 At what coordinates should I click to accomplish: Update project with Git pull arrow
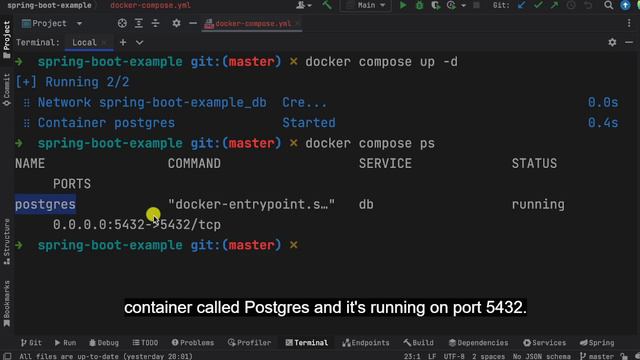point(521,5)
